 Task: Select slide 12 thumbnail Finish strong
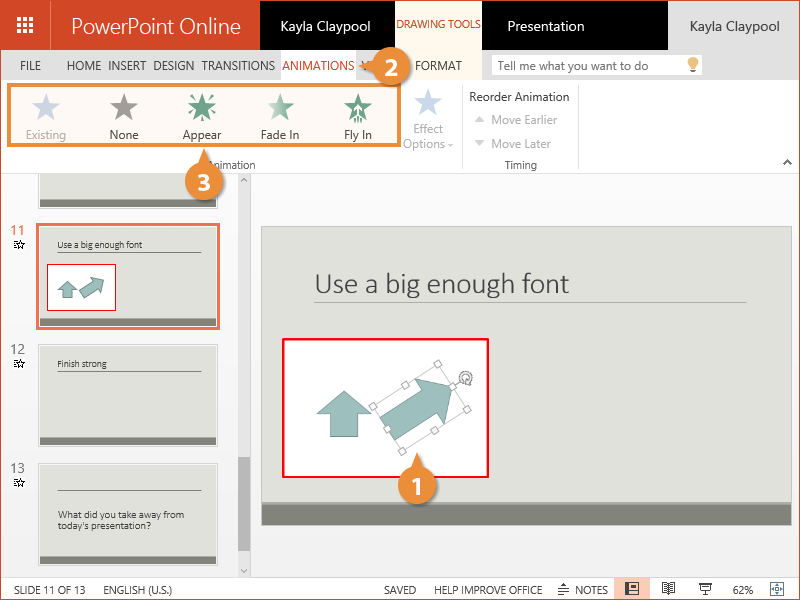click(x=128, y=395)
